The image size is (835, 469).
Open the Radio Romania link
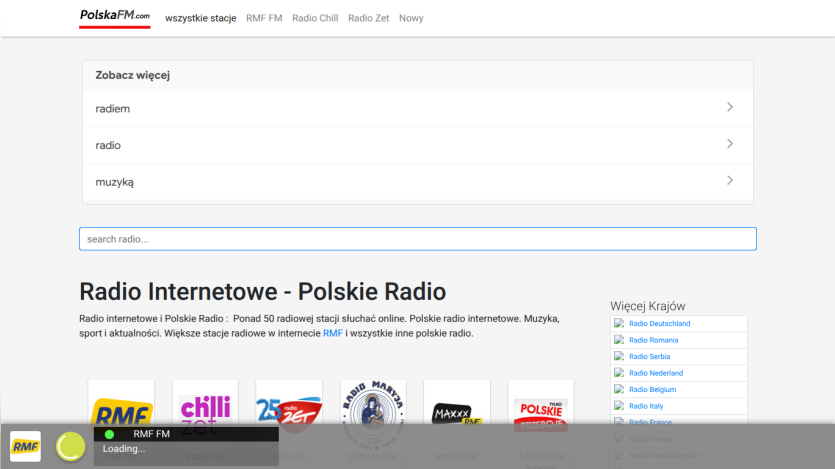pyautogui.click(x=653, y=340)
